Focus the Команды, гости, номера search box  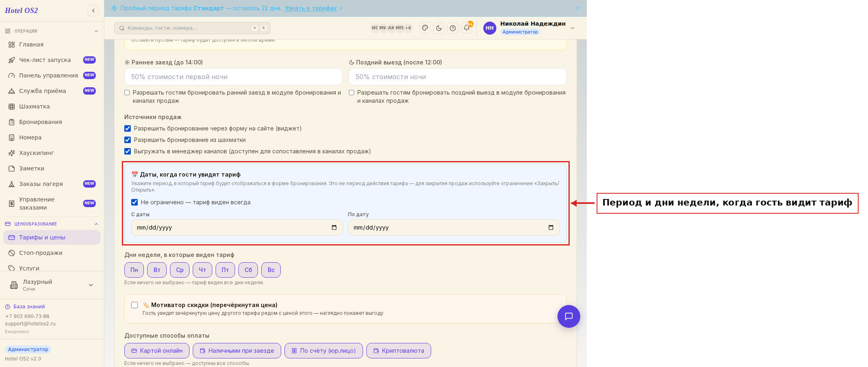point(192,28)
